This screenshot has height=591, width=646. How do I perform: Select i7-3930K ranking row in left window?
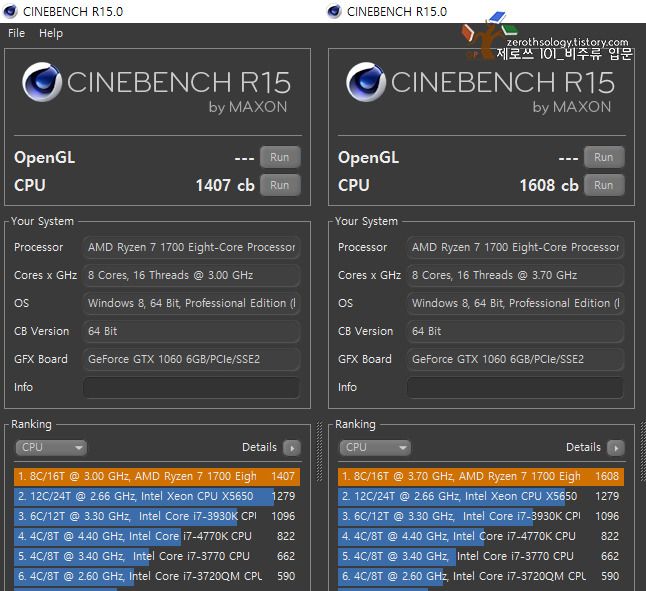coord(157,516)
